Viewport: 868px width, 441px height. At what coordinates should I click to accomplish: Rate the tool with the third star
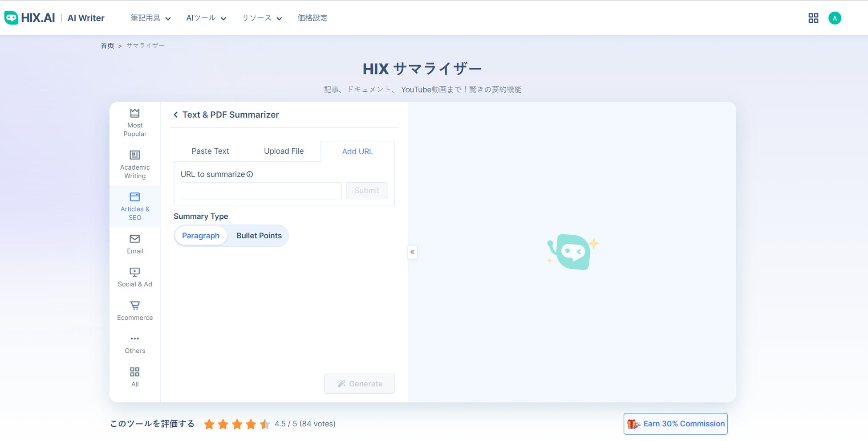pyautogui.click(x=237, y=424)
